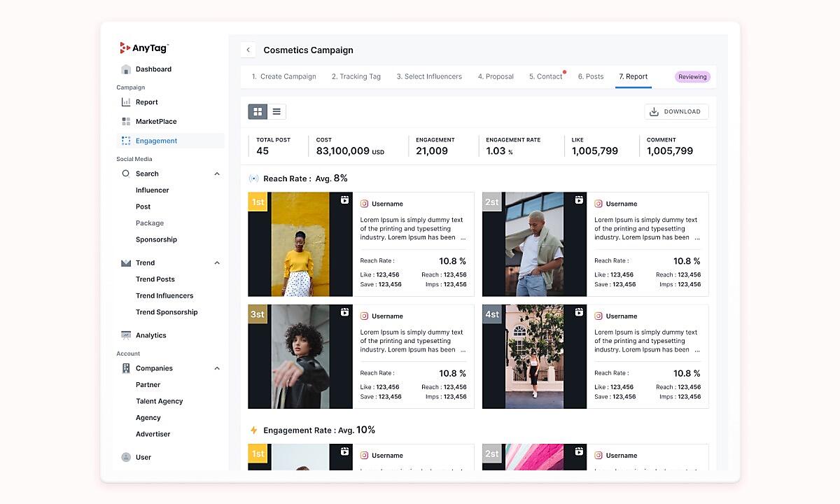Go to the 5. Contact tab
Image resolution: width=840 pixels, height=504 pixels.
545,77
